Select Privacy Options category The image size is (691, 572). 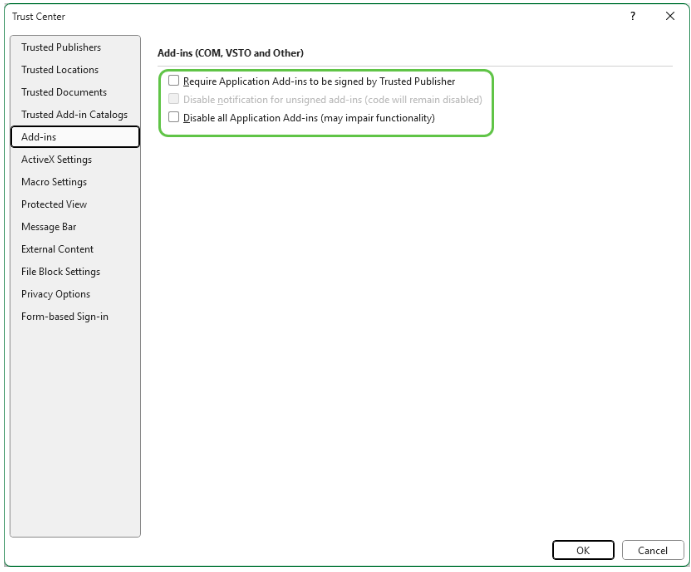56,294
